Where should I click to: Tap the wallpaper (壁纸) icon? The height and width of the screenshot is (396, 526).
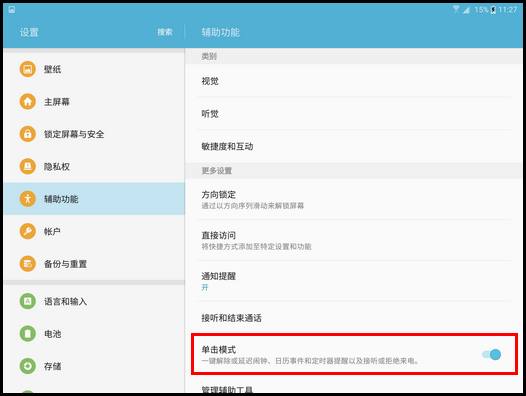point(28,69)
